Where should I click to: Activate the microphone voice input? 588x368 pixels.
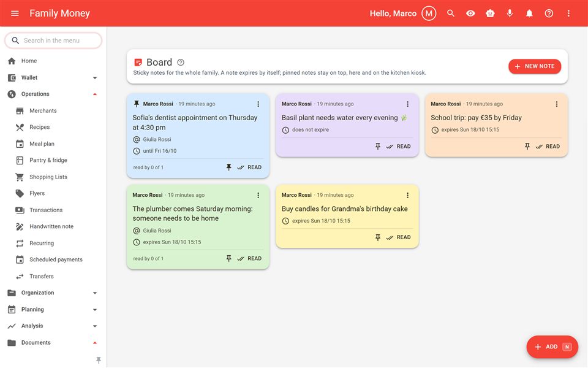pos(510,13)
